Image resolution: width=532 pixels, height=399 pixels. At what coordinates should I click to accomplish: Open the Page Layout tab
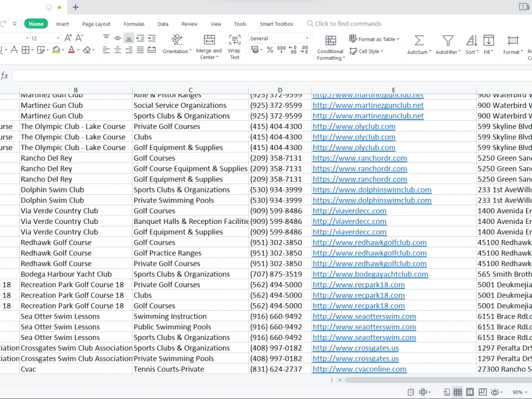click(96, 24)
